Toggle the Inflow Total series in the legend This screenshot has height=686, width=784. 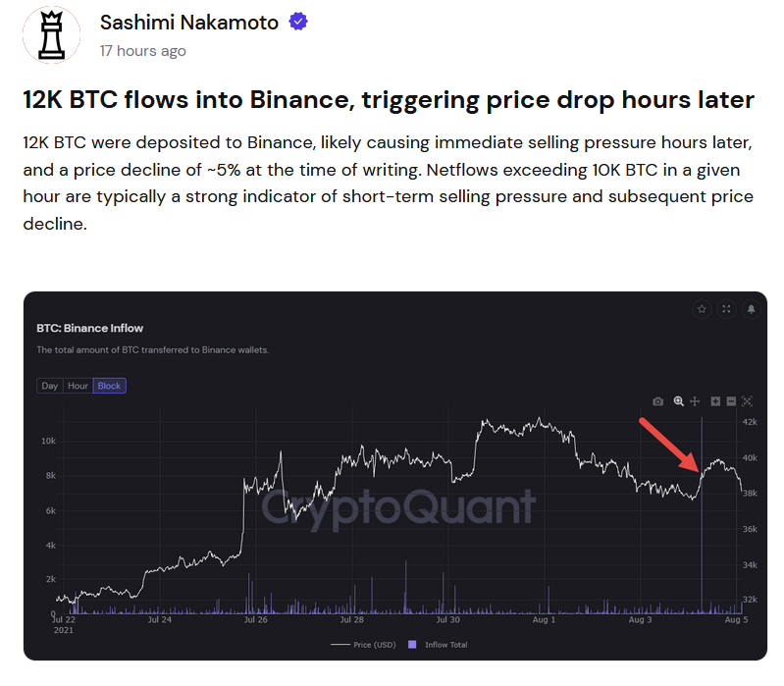[444, 645]
